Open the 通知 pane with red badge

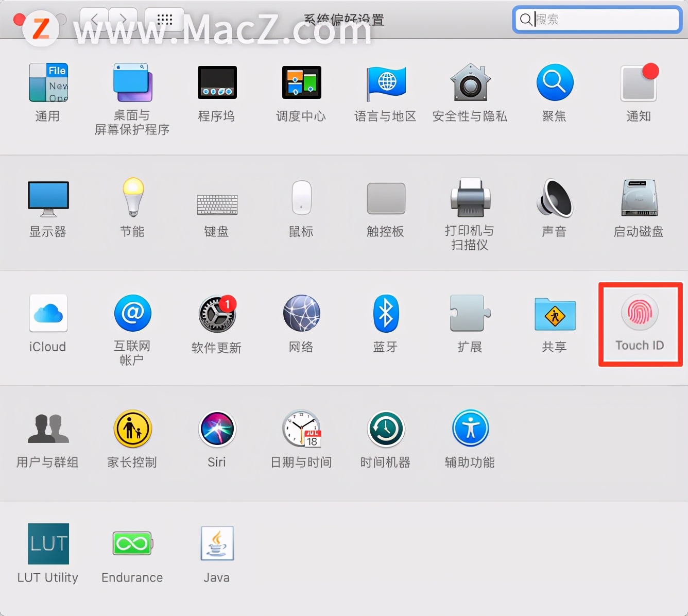click(639, 93)
